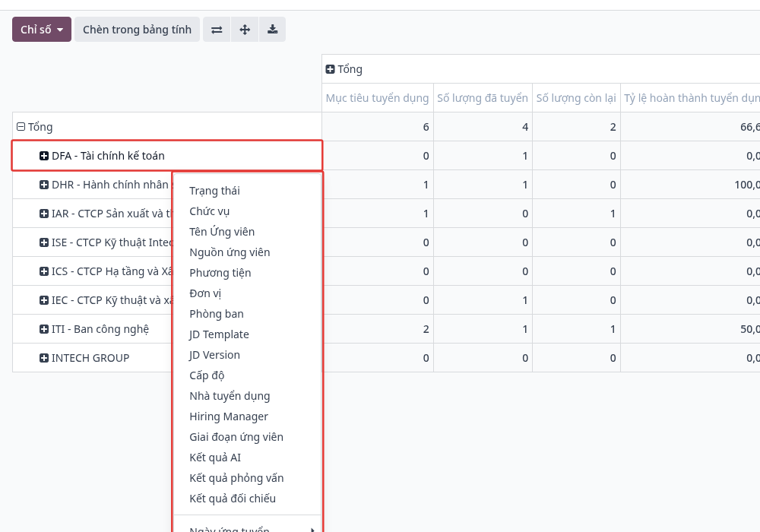Screen dimensions: 760x532
Task: Pick JD Version from the menu
Action: 247,355
